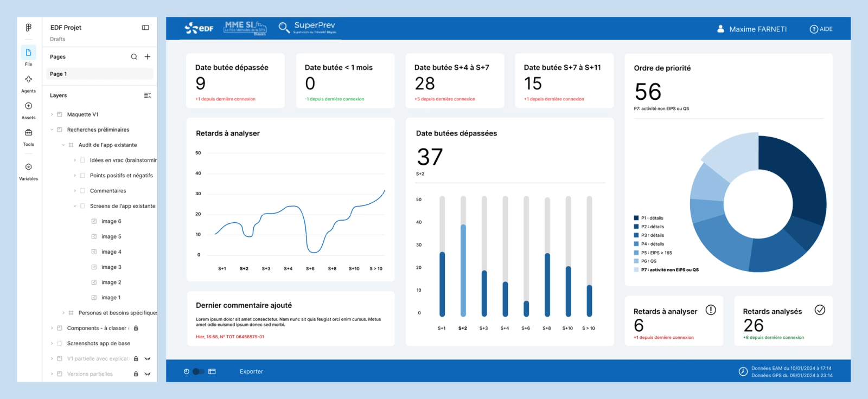Toggle the sidebar panel layout icon
This screenshot has width=868, height=399.
click(x=145, y=28)
